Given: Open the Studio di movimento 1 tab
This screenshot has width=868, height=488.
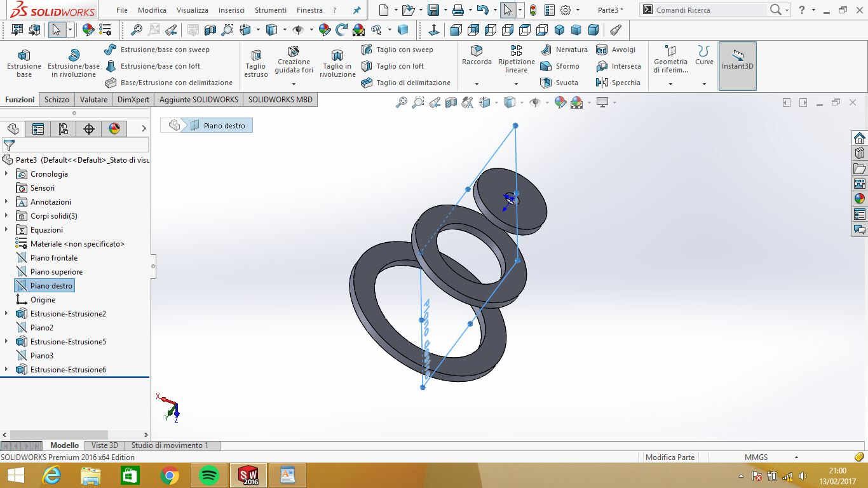Looking at the screenshot, I should coord(170,445).
